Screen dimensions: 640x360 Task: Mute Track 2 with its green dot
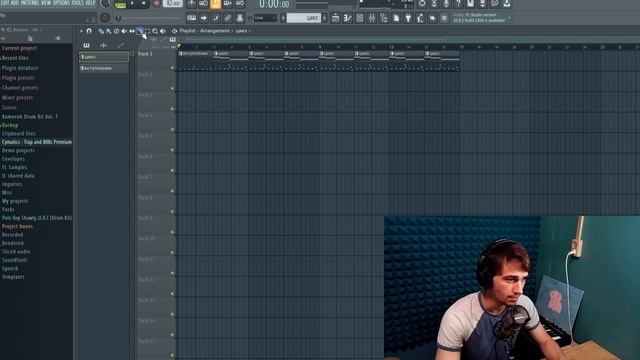pos(172,88)
